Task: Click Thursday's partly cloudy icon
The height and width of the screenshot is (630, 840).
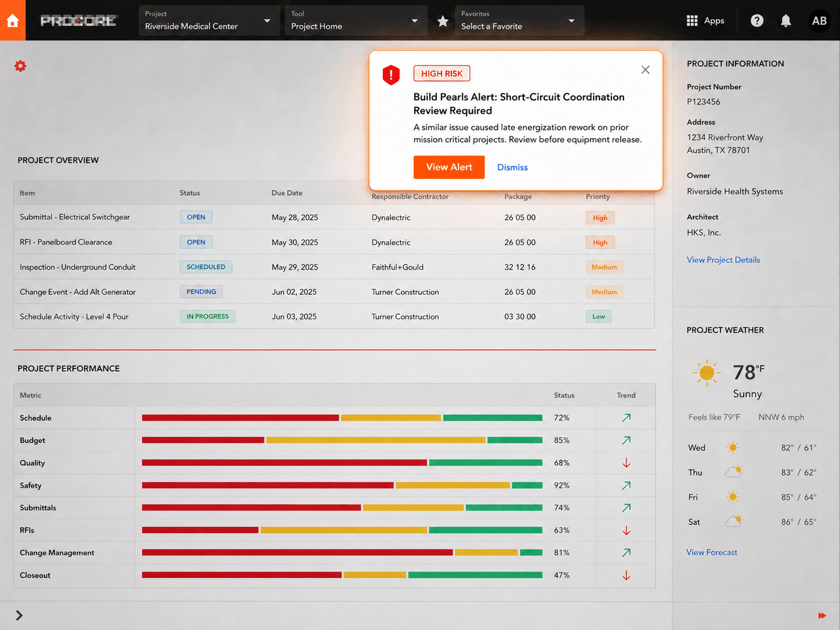Action: coord(734,472)
